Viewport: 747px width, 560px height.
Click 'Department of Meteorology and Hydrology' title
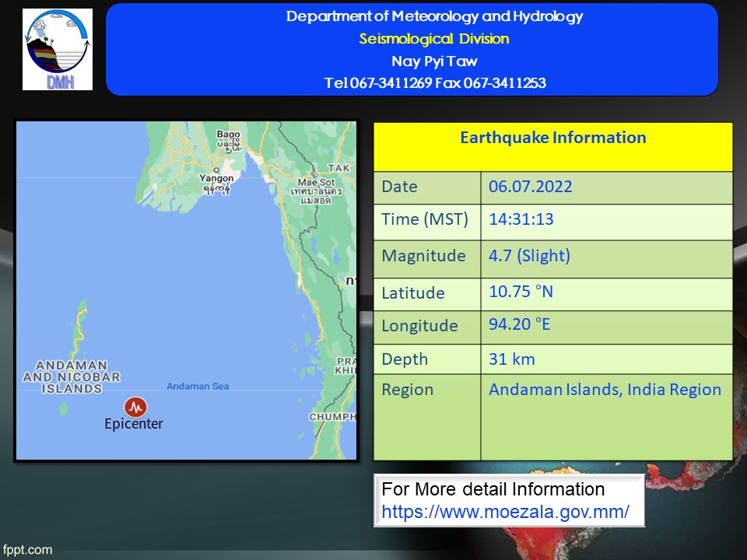point(434,16)
